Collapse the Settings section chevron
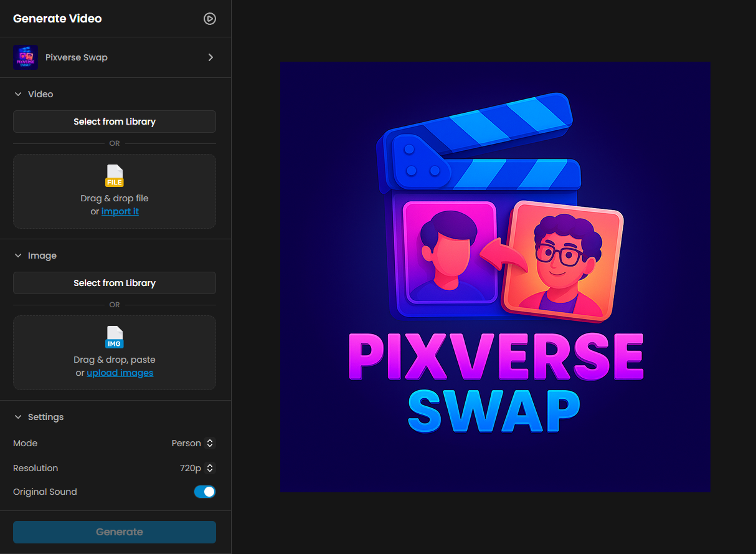 point(18,417)
